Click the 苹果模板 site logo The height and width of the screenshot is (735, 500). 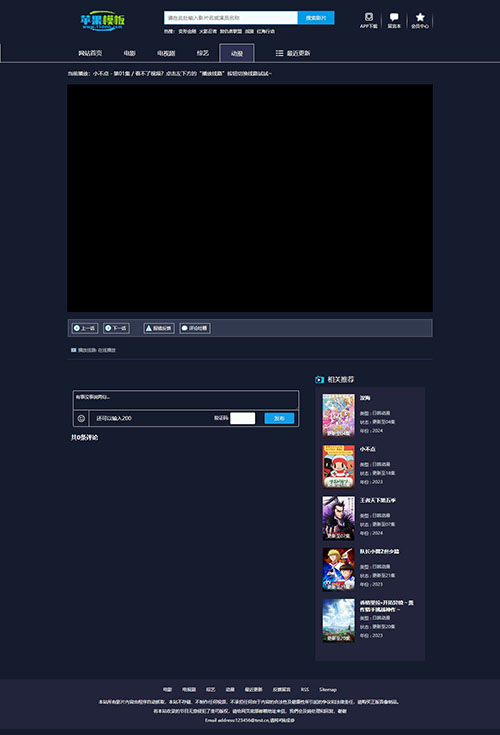(102, 21)
